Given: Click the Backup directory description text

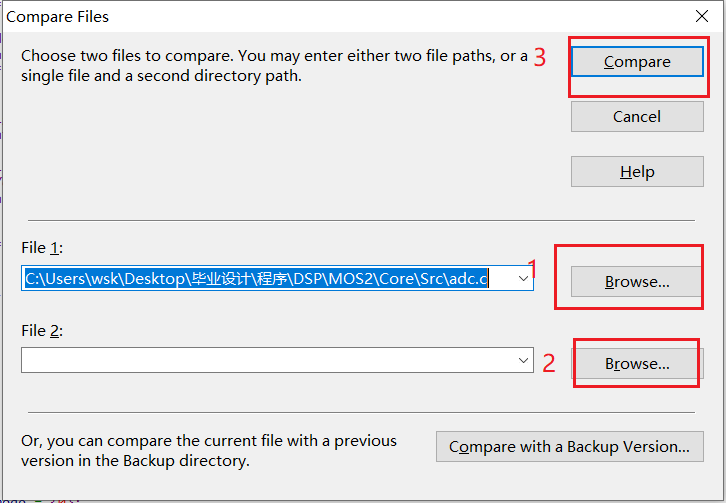Looking at the screenshot, I should coord(209,451).
